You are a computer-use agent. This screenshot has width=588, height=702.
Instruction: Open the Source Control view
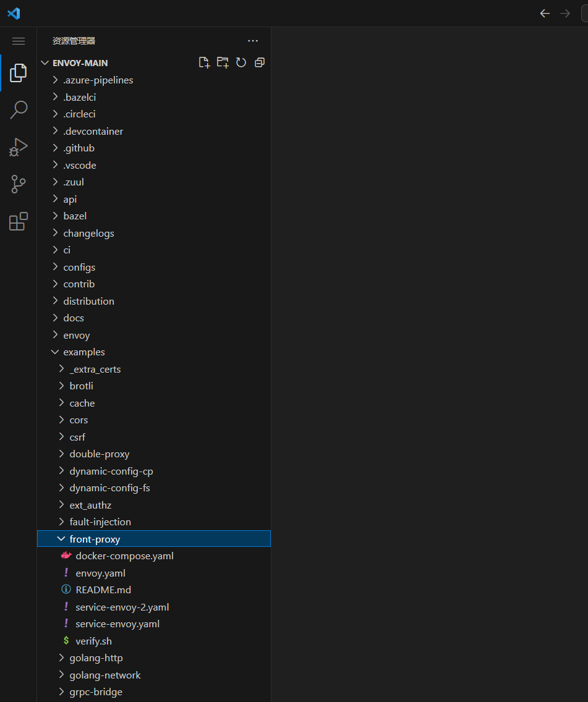tap(19, 184)
